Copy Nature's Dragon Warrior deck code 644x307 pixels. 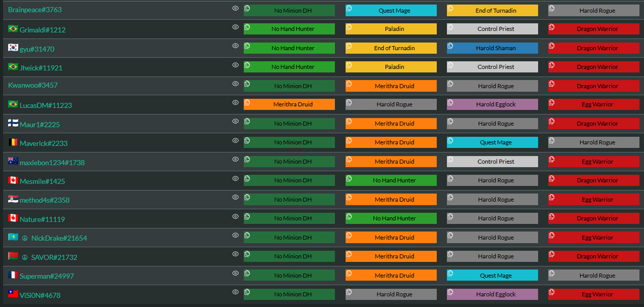pos(552,216)
